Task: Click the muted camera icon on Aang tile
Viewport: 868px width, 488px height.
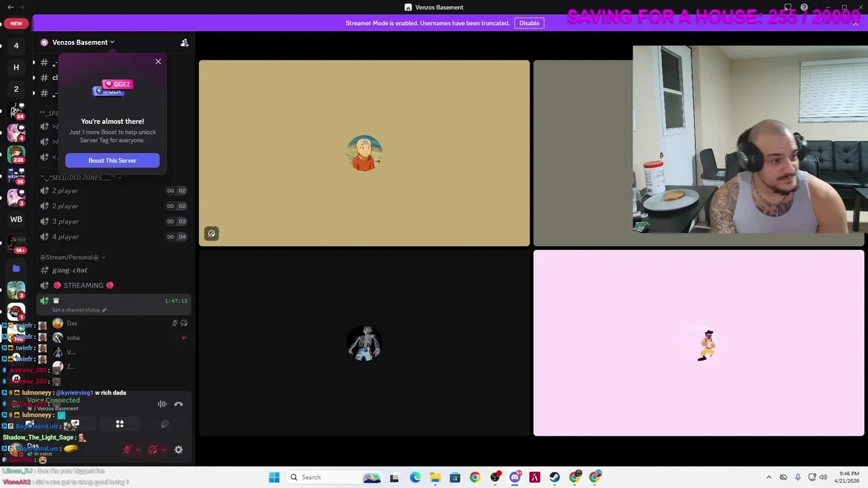Action: (x=212, y=234)
